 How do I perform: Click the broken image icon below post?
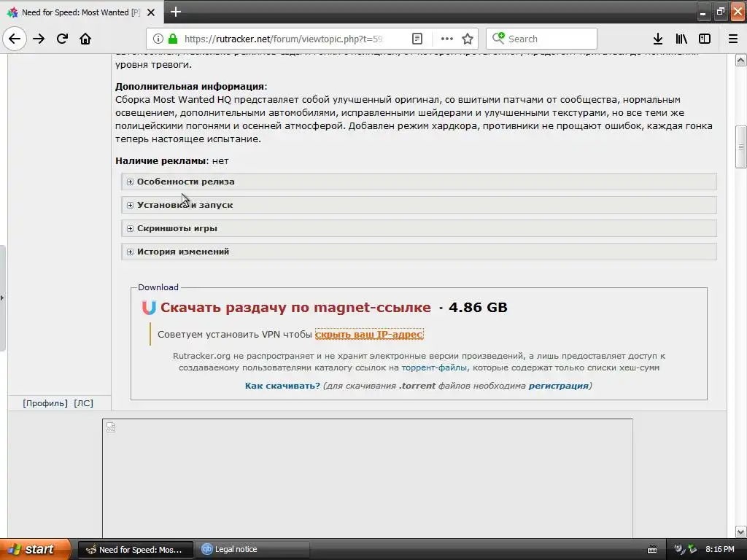[111, 427]
